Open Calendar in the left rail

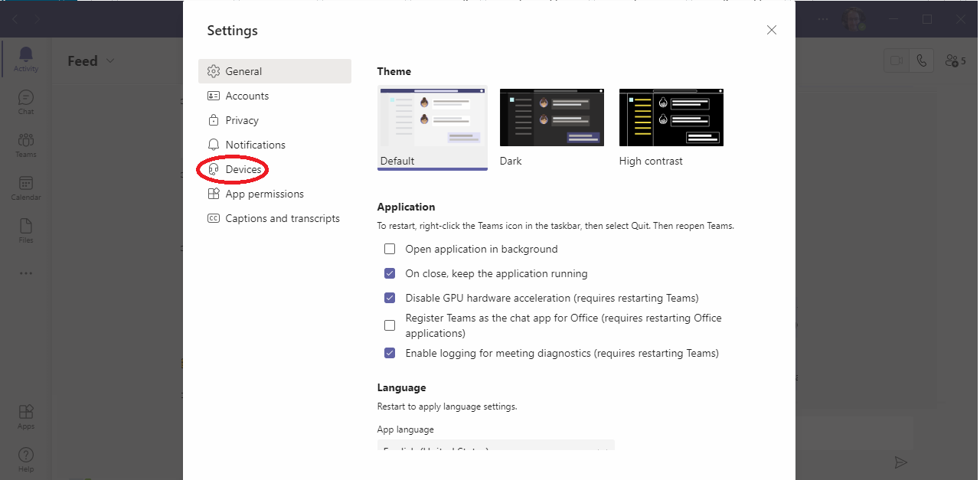point(26,188)
